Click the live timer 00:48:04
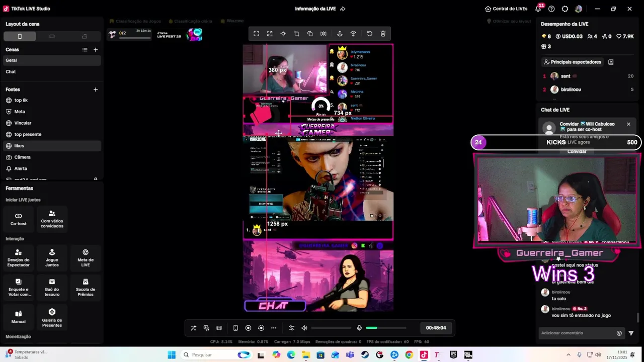The width and height of the screenshot is (644, 362). click(x=436, y=328)
